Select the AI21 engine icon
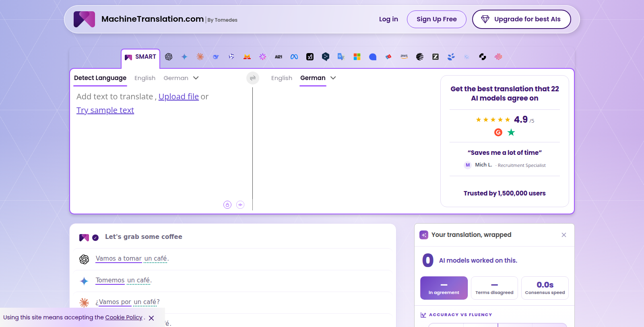Viewport: 644px width, 327px height. [279, 57]
